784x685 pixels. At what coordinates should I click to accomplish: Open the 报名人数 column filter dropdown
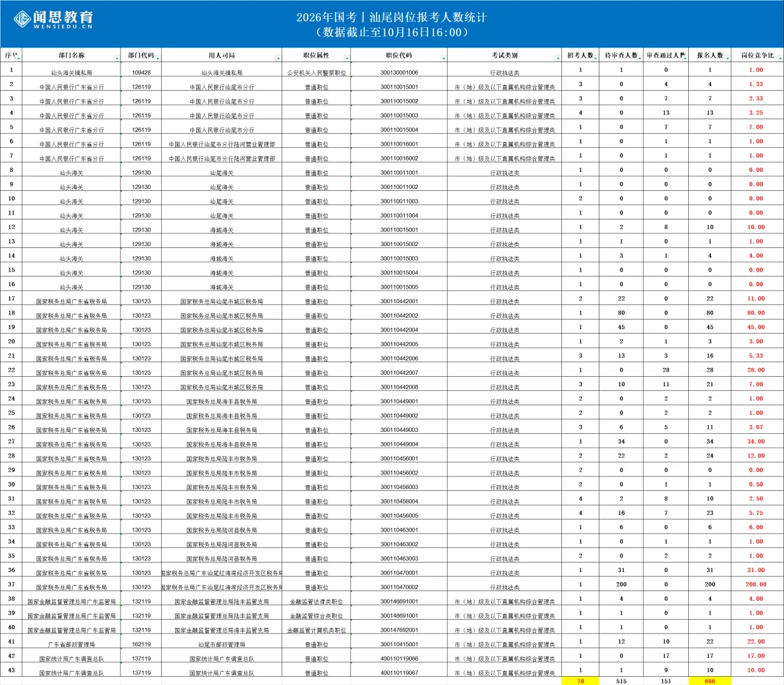point(727,58)
